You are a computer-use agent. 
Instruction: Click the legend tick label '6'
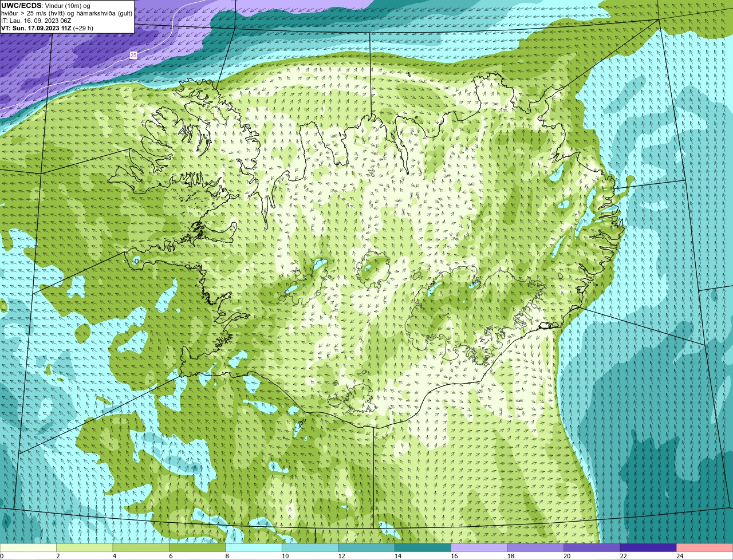(170, 556)
